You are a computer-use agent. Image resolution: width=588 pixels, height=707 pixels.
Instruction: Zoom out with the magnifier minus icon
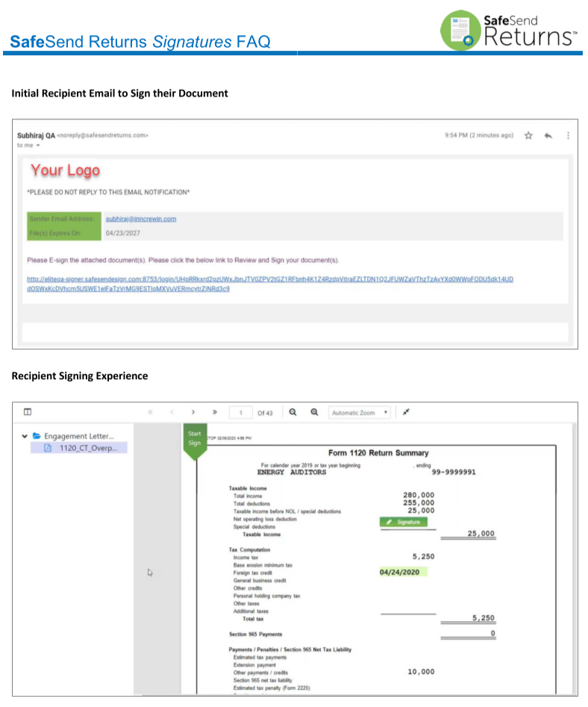click(x=293, y=412)
